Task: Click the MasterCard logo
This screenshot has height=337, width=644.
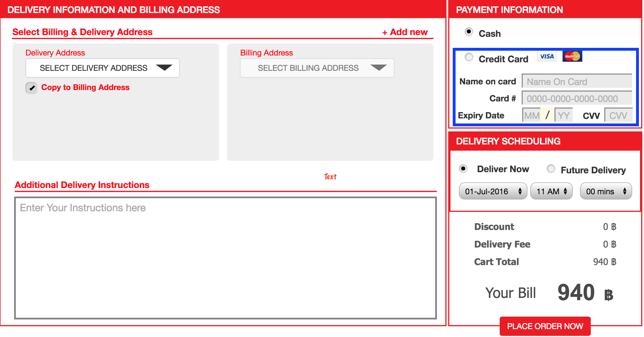Action: 572,56
